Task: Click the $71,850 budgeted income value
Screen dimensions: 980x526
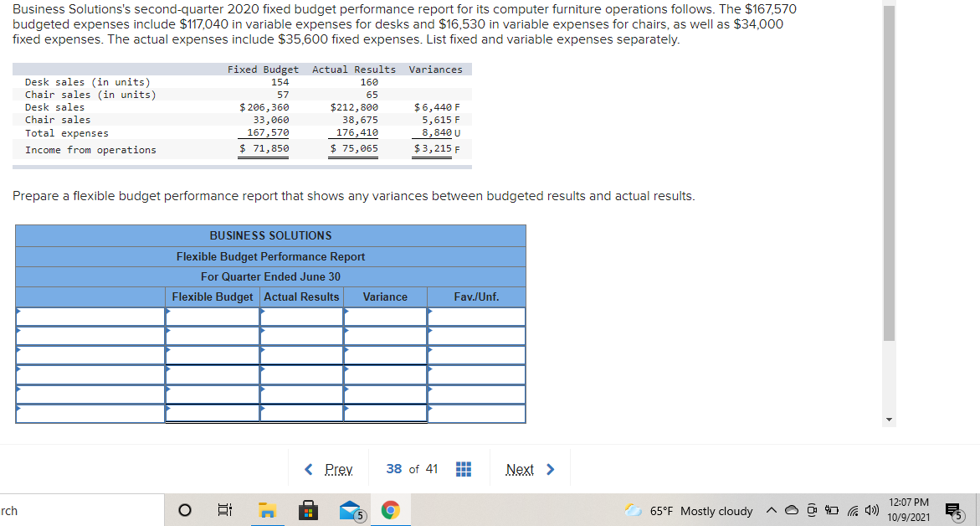Action: click(x=264, y=148)
